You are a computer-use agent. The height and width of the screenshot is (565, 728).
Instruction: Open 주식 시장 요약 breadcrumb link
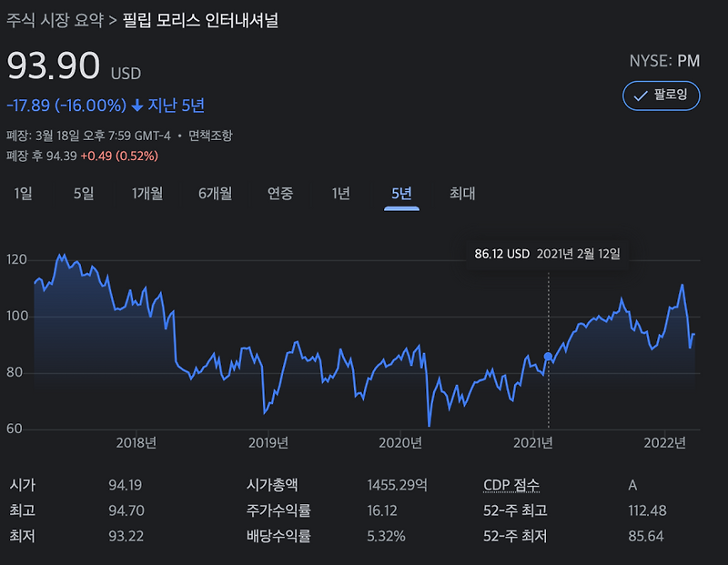point(55,20)
